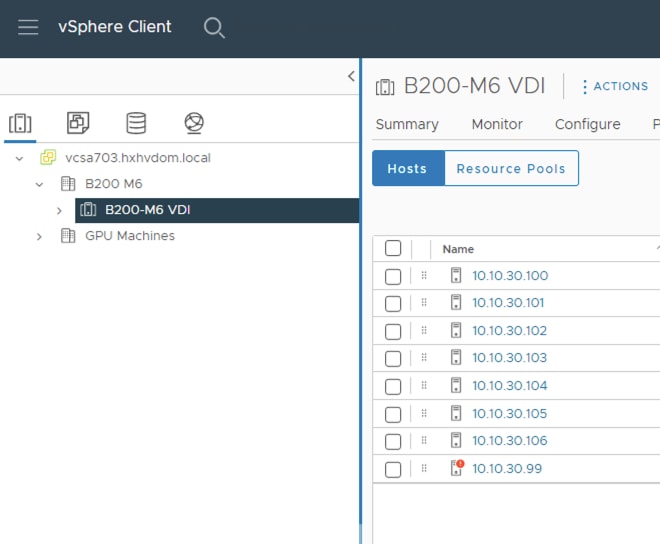This screenshot has height=544, width=660.
Task: Open the Monitor tab
Action: [x=497, y=124]
